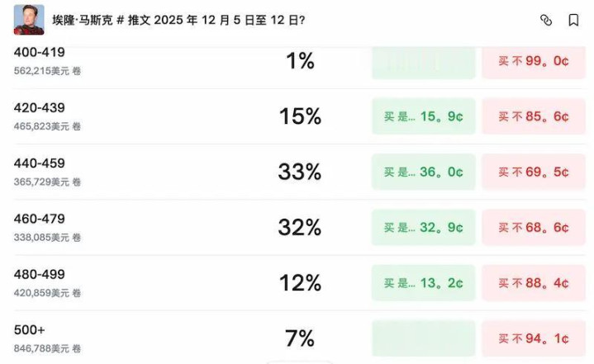Image resolution: width=594 pixels, height=364 pixels.
Task: Select the 33% probability value
Action: point(299,173)
